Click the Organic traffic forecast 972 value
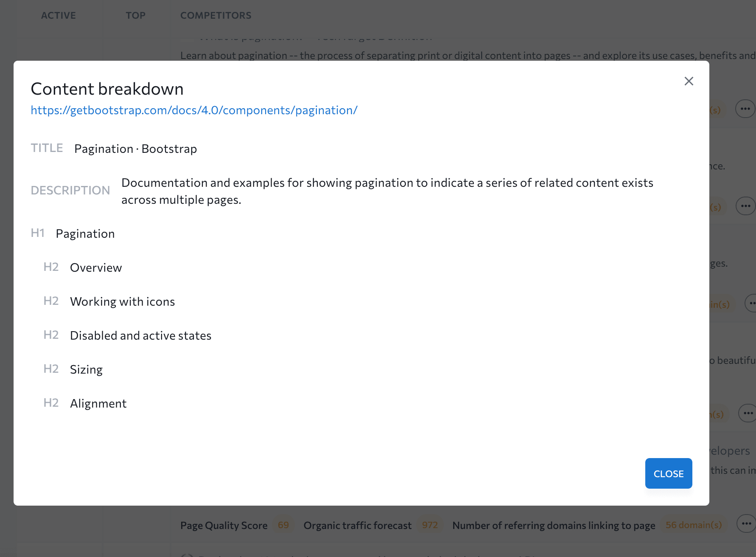This screenshot has height=557, width=756. pyautogui.click(x=429, y=525)
